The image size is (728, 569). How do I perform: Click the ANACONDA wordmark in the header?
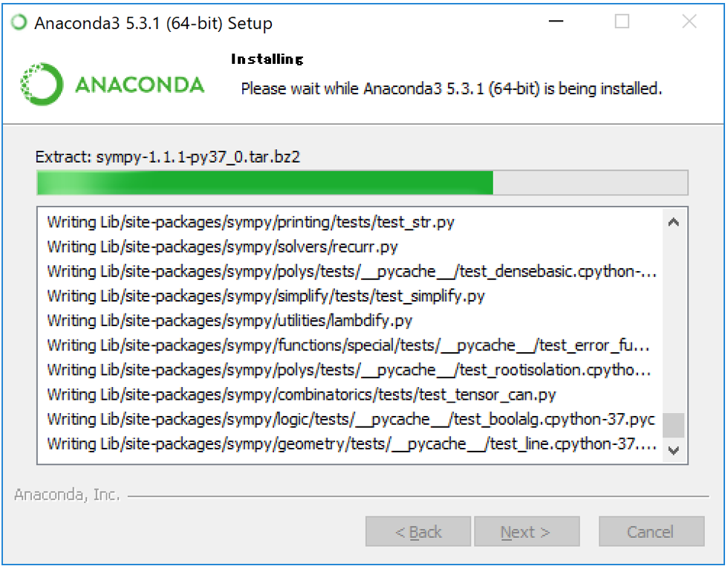pos(140,85)
